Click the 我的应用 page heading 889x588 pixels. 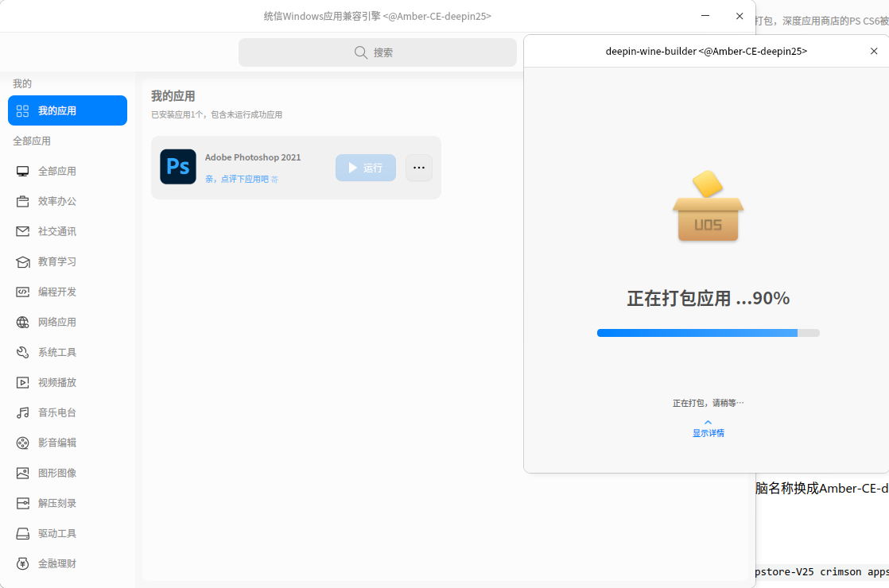(173, 96)
